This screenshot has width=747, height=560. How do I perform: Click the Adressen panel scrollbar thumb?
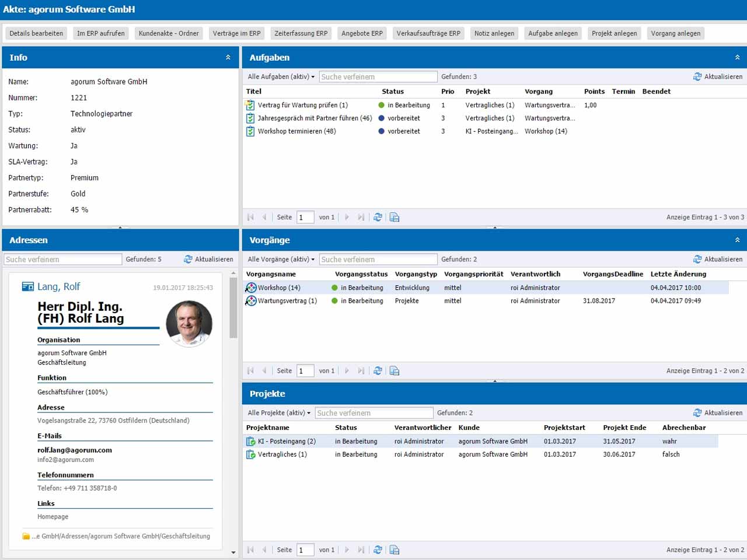pos(233,307)
